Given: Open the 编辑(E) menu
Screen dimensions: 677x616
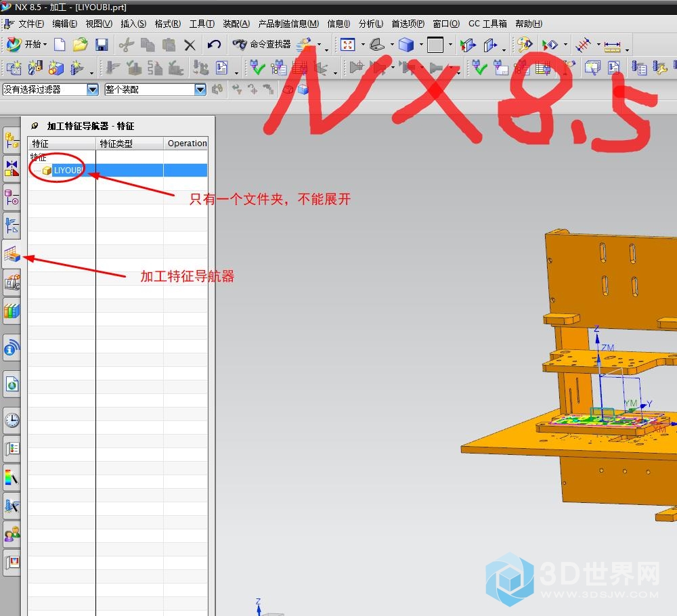Looking at the screenshot, I should click(65, 24).
